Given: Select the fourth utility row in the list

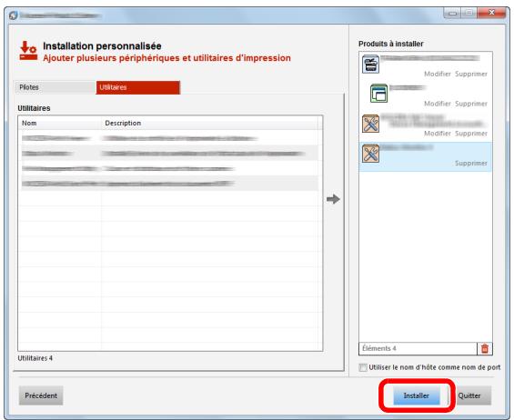Looking at the screenshot, I should click(169, 184).
